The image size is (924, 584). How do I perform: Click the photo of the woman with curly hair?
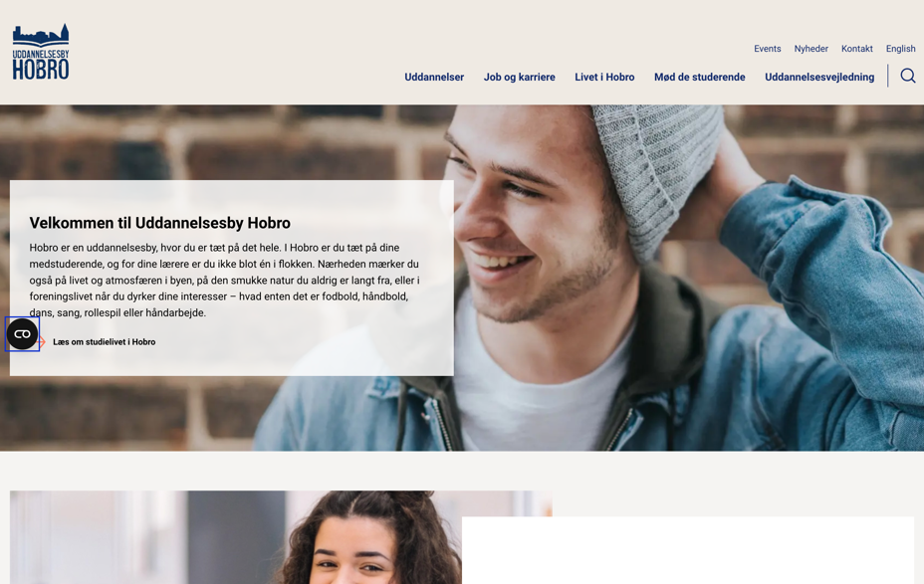(x=236, y=537)
